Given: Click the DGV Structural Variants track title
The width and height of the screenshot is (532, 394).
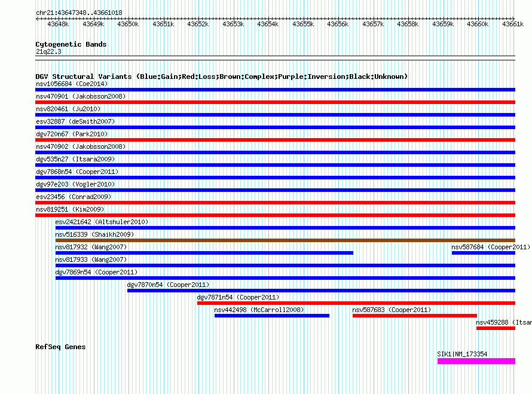Looking at the screenshot, I should [222, 77].
